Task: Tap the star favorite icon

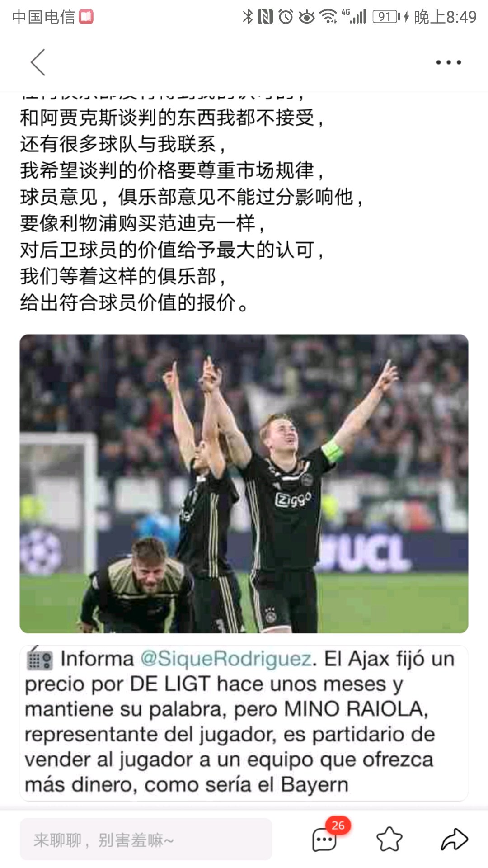Action: (389, 840)
